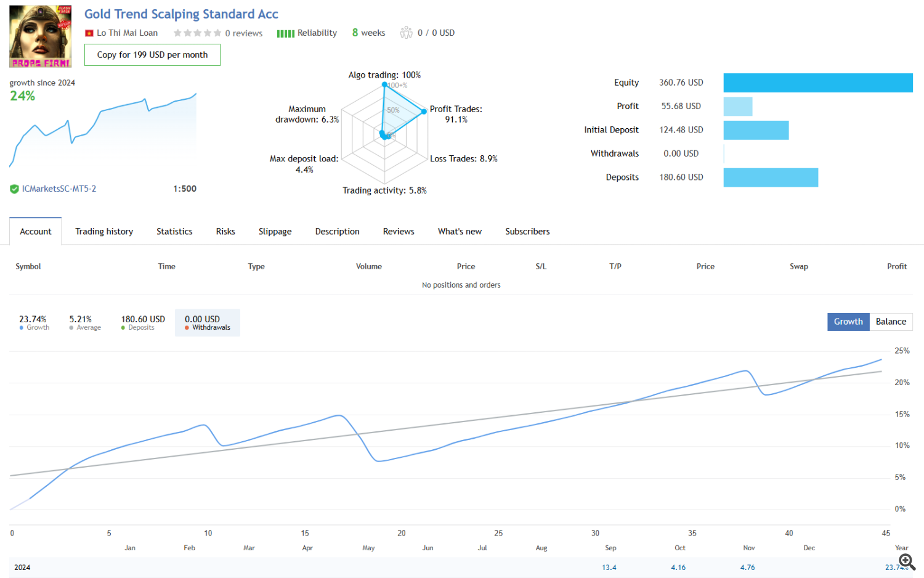Open the signal avatar thumbnail

[x=40, y=36]
